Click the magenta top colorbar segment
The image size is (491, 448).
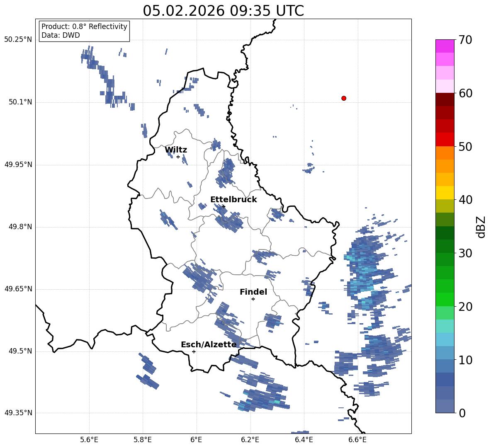pos(445,46)
